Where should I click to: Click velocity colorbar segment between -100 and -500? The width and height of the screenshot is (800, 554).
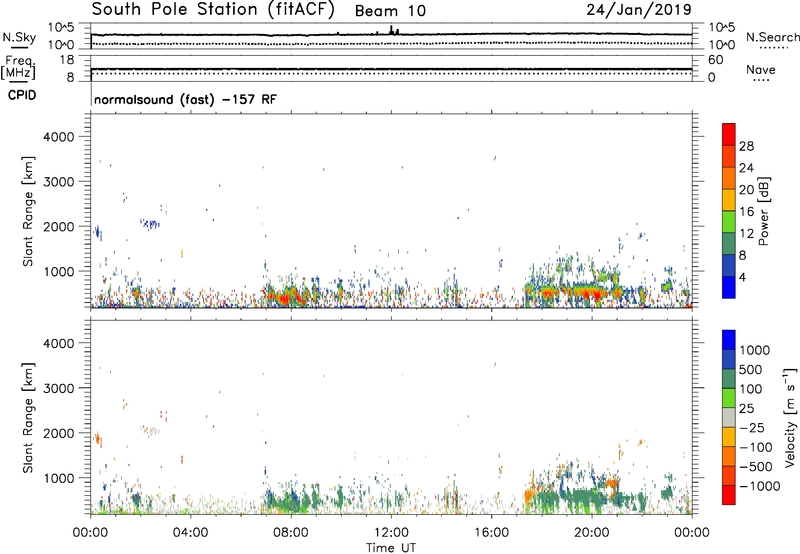tap(729, 456)
